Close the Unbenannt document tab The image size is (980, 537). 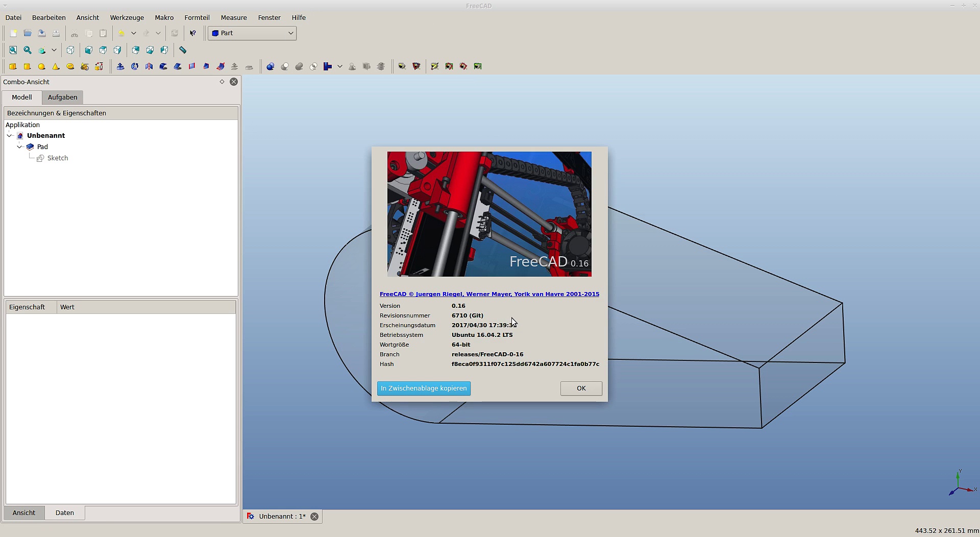coord(314,517)
